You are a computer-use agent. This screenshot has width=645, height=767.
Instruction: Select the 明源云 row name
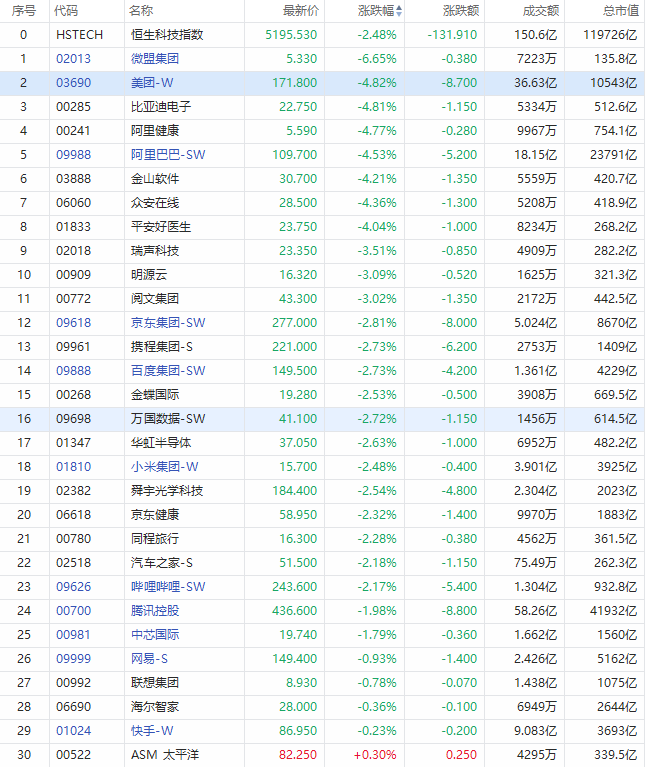pos(149,274)
